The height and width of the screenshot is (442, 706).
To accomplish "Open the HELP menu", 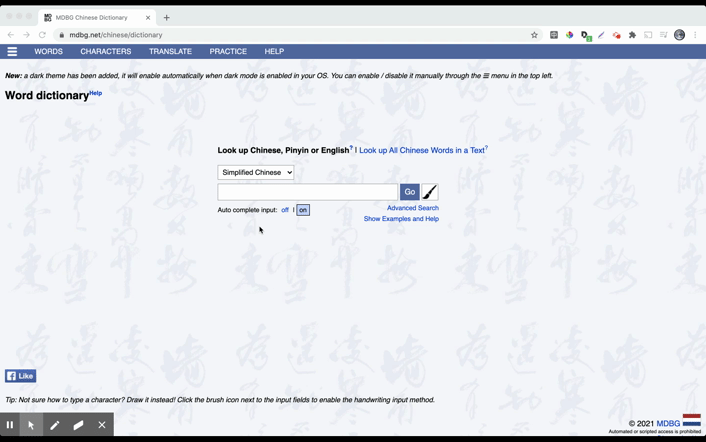I will (274, 51).
